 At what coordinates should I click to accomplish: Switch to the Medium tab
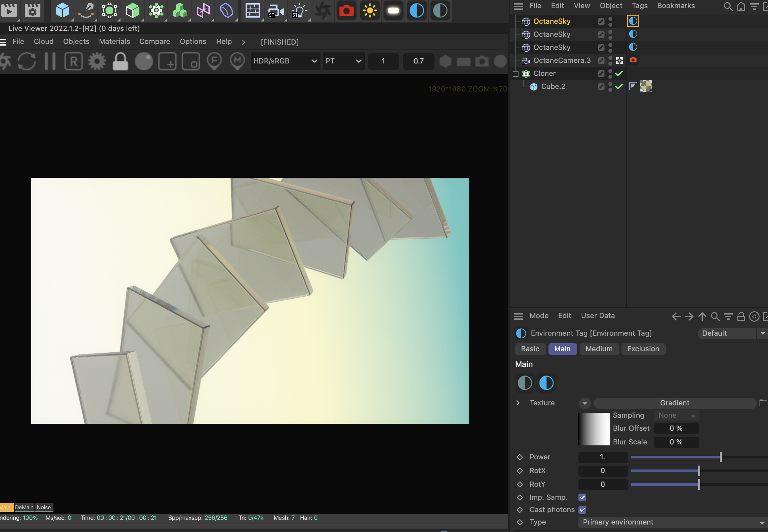point(599,349)
